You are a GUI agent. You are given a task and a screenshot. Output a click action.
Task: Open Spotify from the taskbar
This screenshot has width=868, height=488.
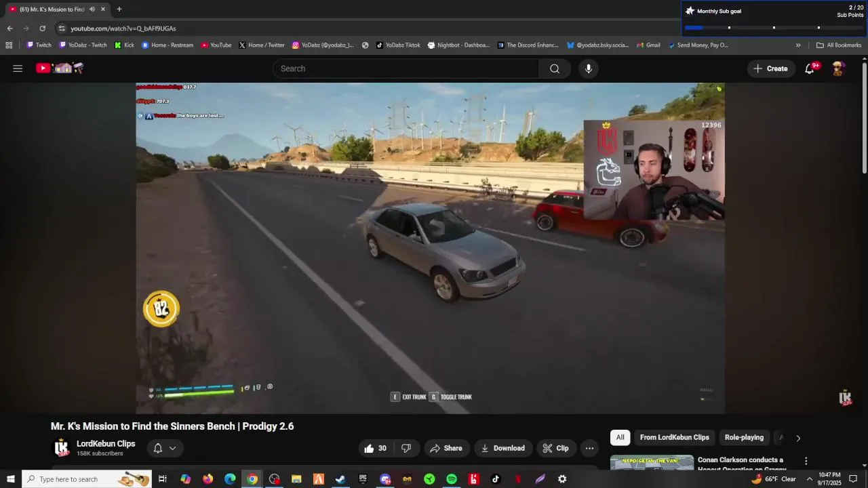[452, 479]
